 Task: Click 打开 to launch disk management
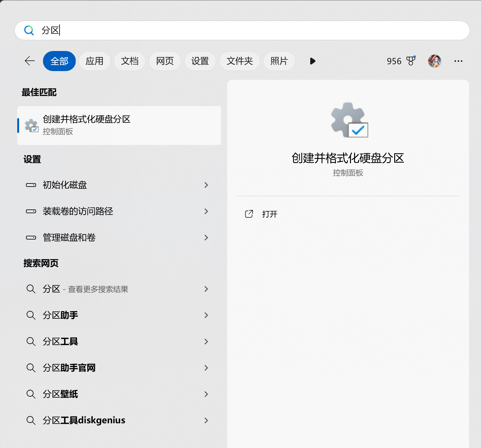269,214
